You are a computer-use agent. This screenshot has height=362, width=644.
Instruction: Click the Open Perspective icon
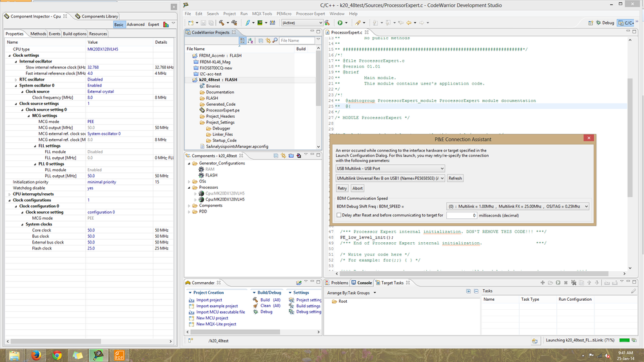click(x=590, y=23)
